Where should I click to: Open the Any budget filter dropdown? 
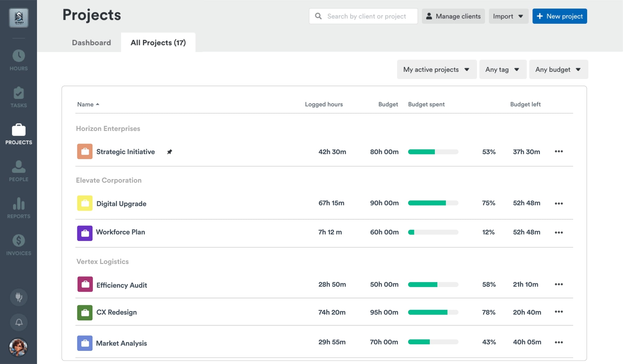coord(558,69)
